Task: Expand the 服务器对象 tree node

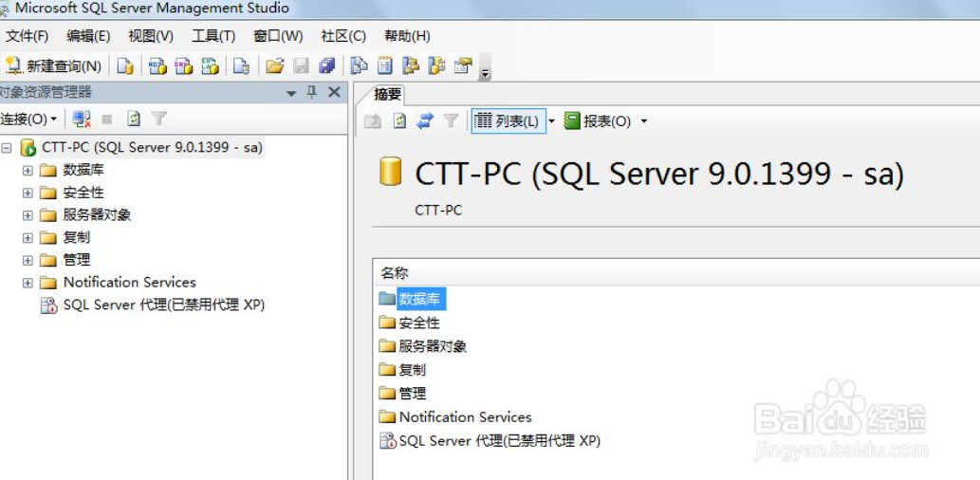Action: tap(28, 215)
